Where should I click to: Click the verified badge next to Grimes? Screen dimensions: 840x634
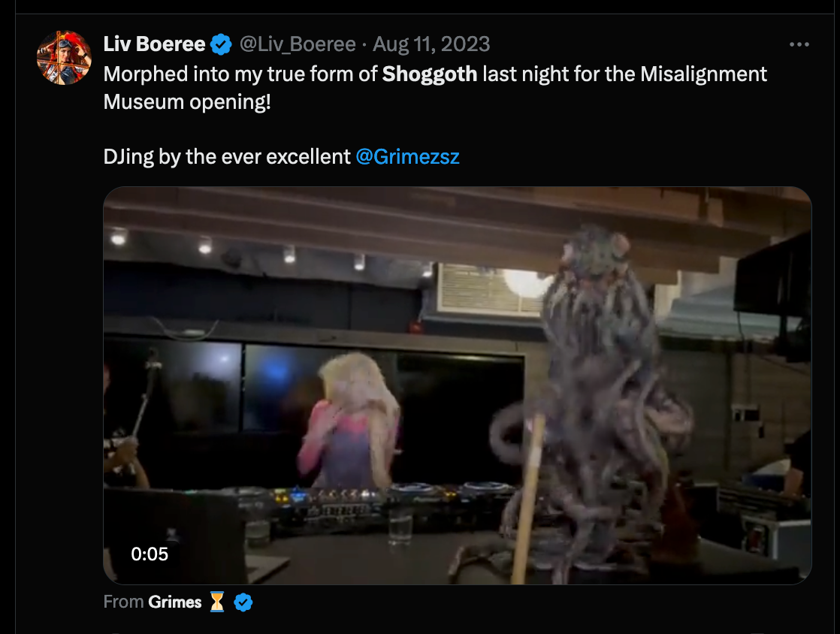(243, 602)
